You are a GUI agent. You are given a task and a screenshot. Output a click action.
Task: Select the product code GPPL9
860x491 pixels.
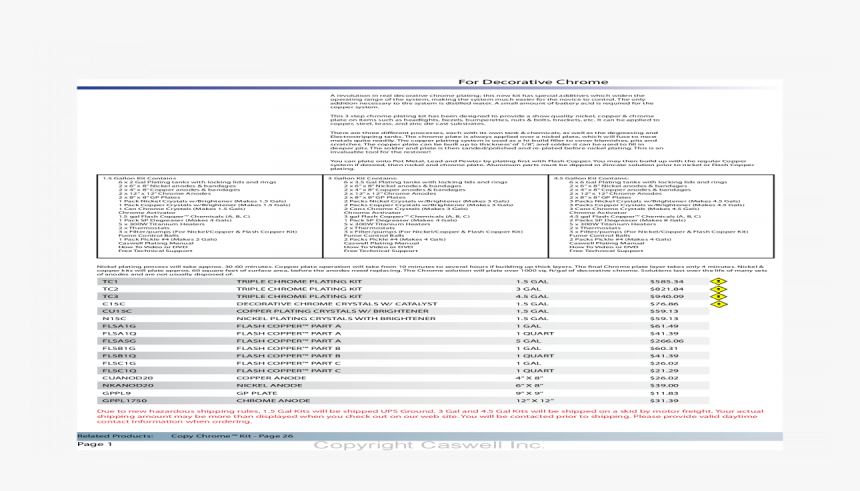click(x=116, y=393)
